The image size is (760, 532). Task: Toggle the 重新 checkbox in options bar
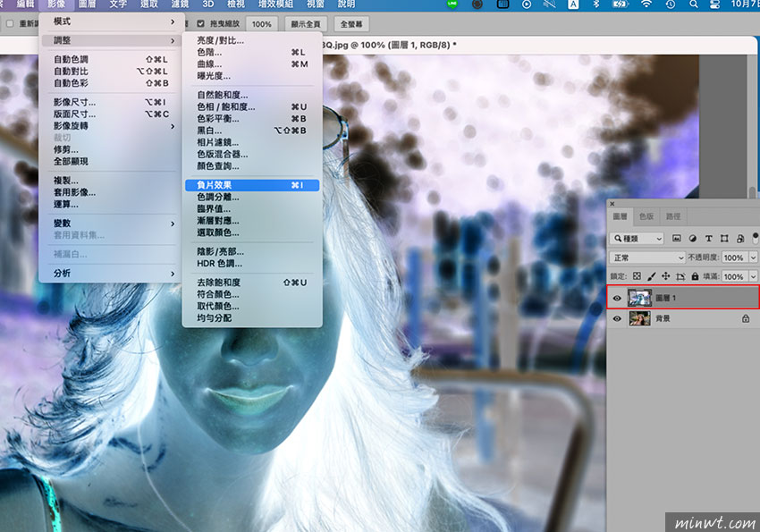pos(10,23)
